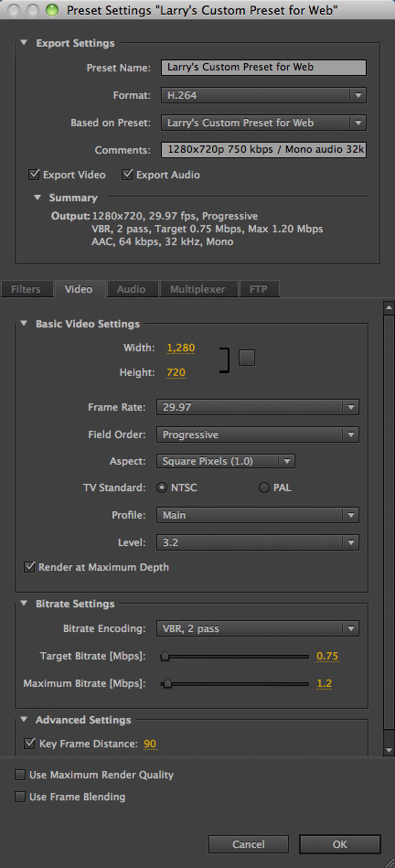Collapse the Summary section triangle
This screenshot has width=395, height=868.
pos(37,198)
